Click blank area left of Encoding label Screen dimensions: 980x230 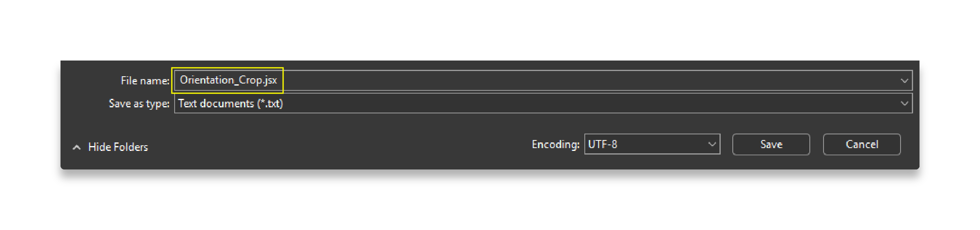[x=363, y=145]
